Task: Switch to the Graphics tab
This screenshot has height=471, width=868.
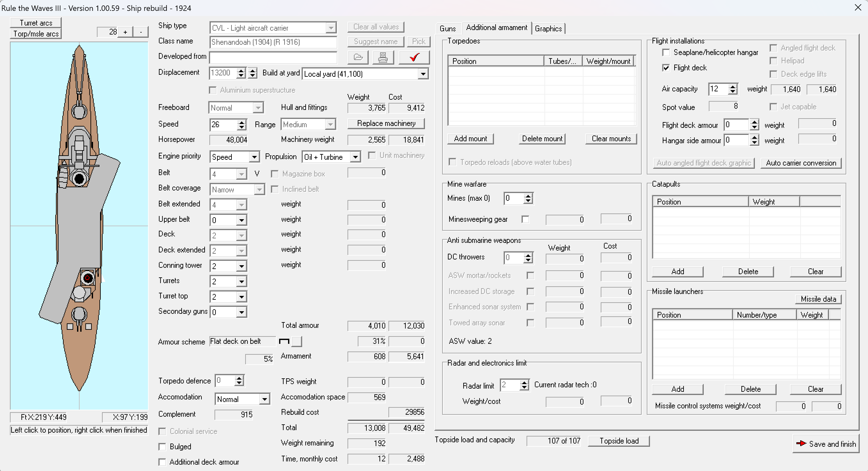Action: (548, 29)
